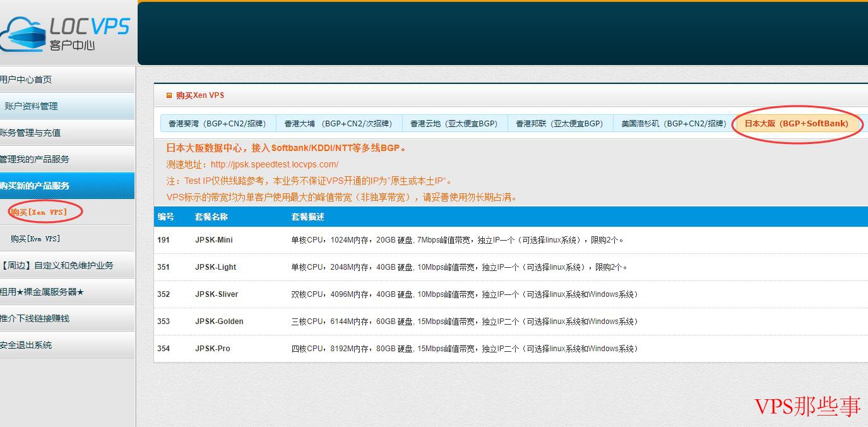Switch to 香港邦联 (亚太便宜BGP) tab

pyautogui.click(x=560, y=124)
